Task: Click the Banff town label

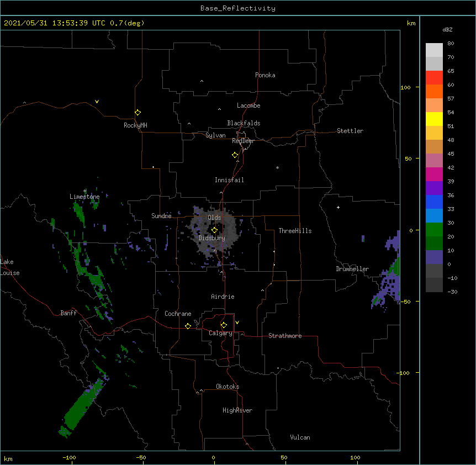Action: point(68,313)
